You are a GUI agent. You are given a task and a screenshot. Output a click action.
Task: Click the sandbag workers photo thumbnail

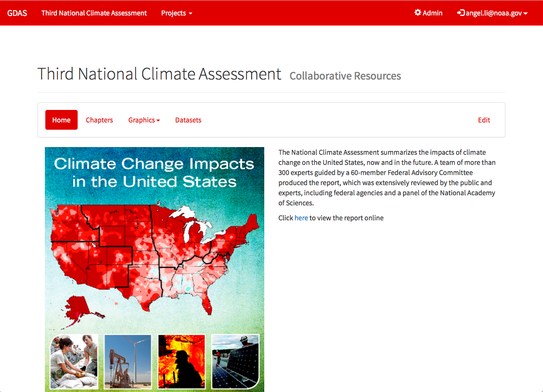(74, 362)
